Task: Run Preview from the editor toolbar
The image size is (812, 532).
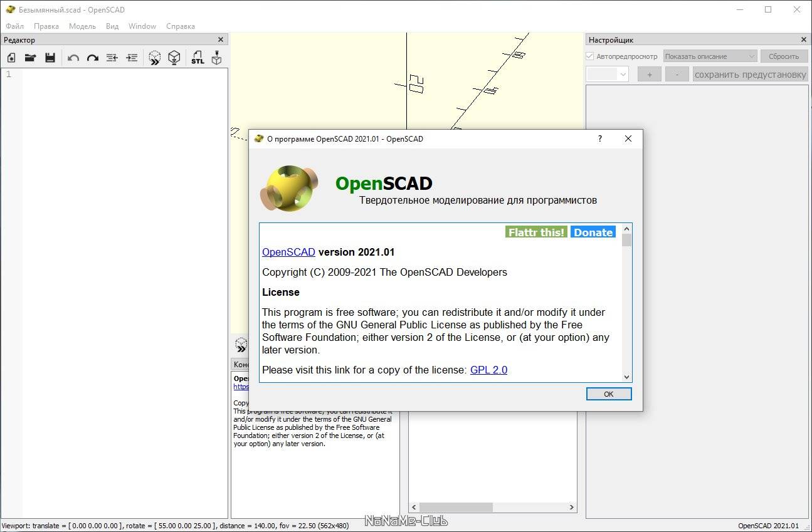Action: pyautogui.click(x=154, y=58)
